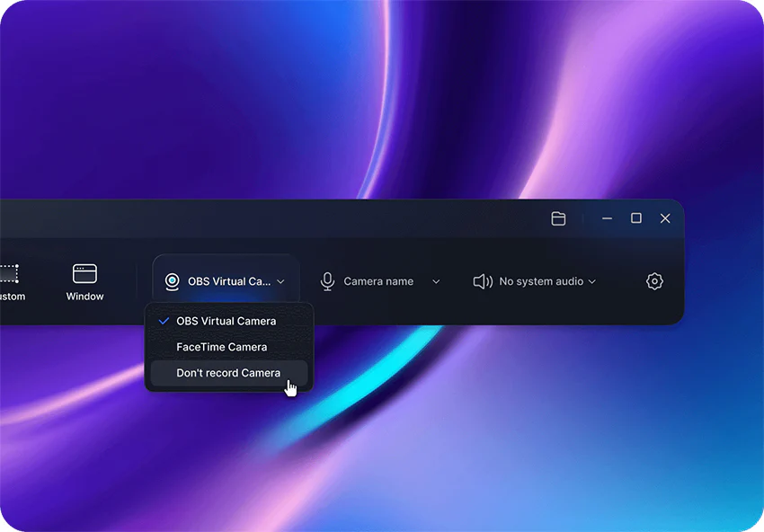Expand the Camera name dropdown chevron
Image resolution: width=764 pixels, height=532 pixels.
[x=436, y=281]
